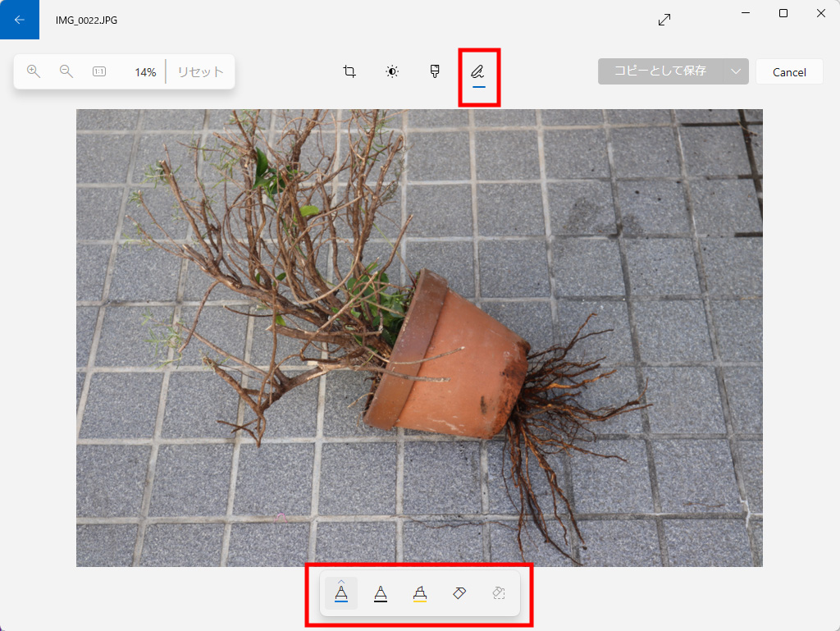This screenshot has height=631, width=840.
Task: Minimize the photo editor window
Action: tap(746, 13)
